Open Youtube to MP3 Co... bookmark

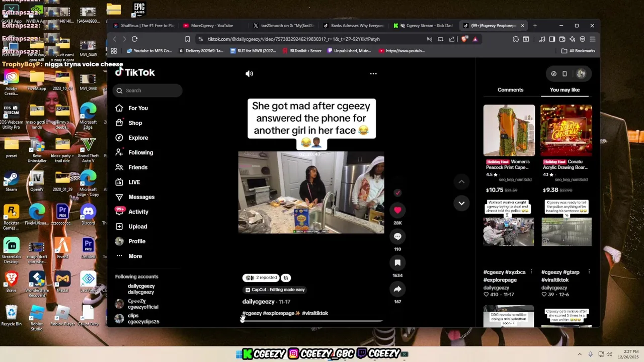(x=149, y=51)
